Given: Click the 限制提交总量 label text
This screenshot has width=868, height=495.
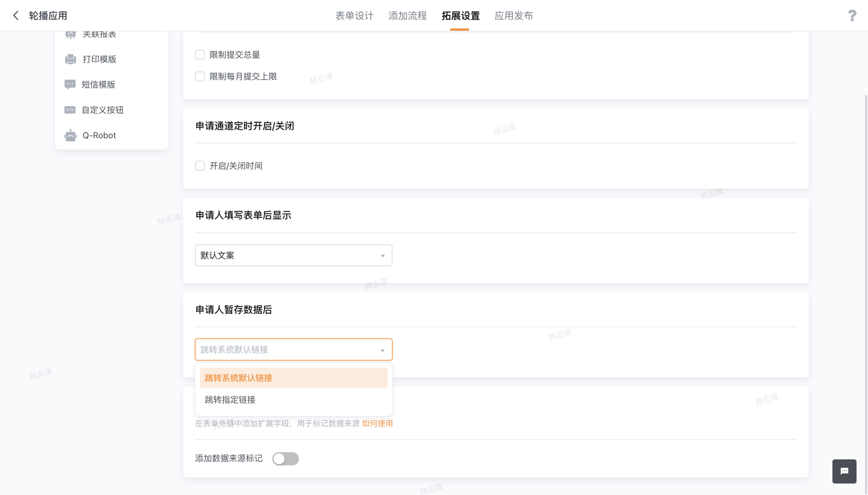Looking at the screenshot, I should [235, 54].
